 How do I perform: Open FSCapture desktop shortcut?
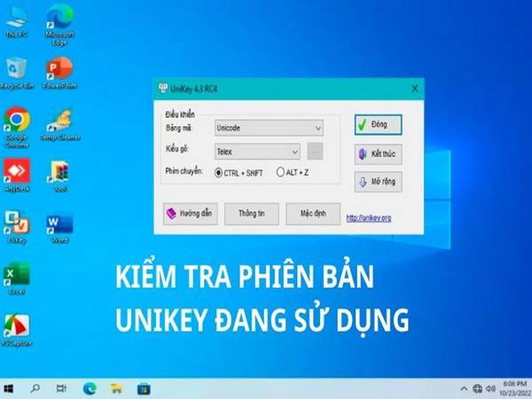point(16,330)
